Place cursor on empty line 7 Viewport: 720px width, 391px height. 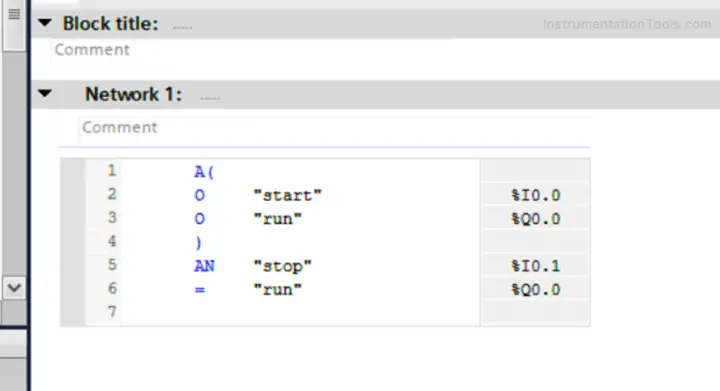(x=301, y=312)
